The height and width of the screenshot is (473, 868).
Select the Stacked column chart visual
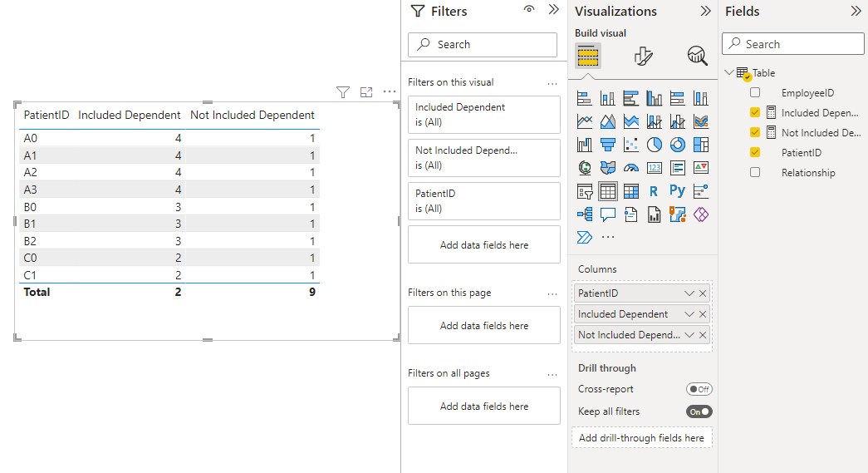coord(608,99)
